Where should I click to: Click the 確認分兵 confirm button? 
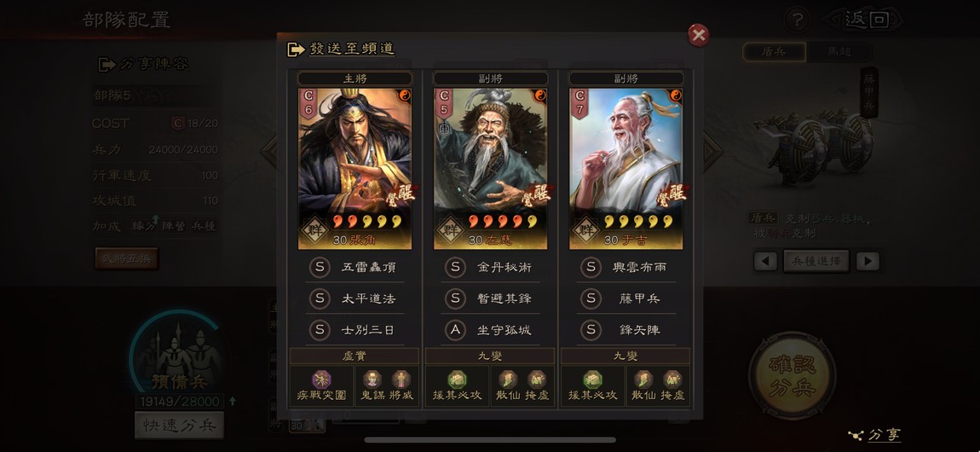(x=793, y=375)
